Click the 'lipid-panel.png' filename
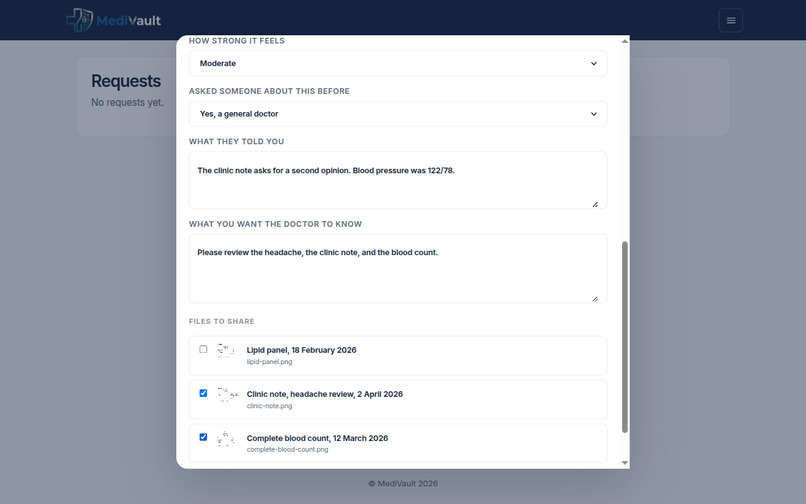 (269, 362)
